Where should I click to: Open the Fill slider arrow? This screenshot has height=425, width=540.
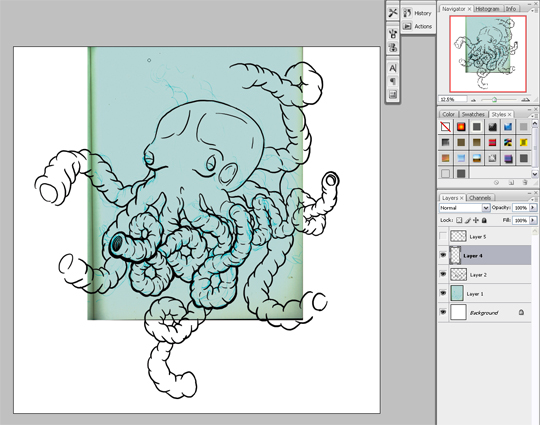coord(533,220)
